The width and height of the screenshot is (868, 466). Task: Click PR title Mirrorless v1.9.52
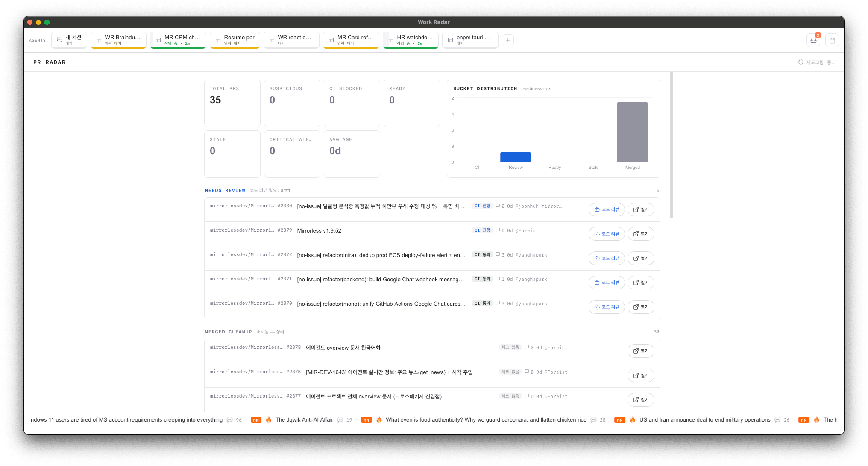tap(319, 231)
